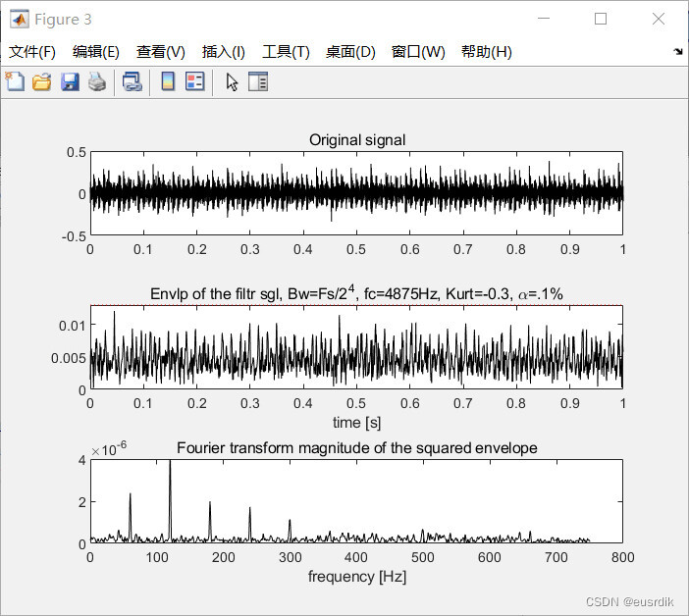Minimize the Figure 3 window
The height and width of the screenshot is (616, 689).
pos(544,19)
